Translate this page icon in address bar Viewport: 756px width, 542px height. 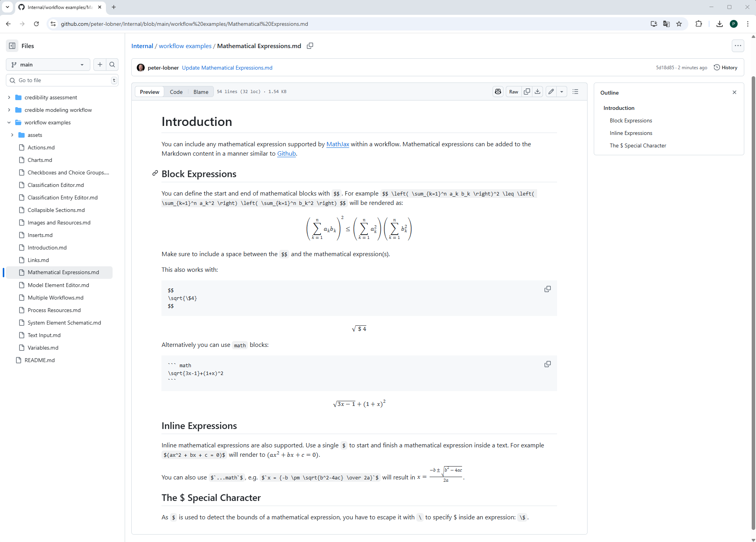(x=666, y=24)
